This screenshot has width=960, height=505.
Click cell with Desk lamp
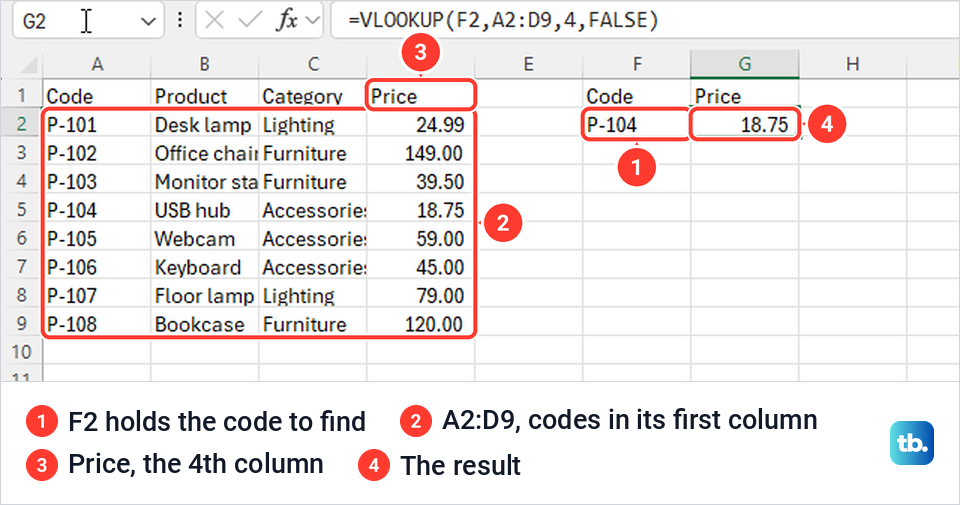(204, 124)
